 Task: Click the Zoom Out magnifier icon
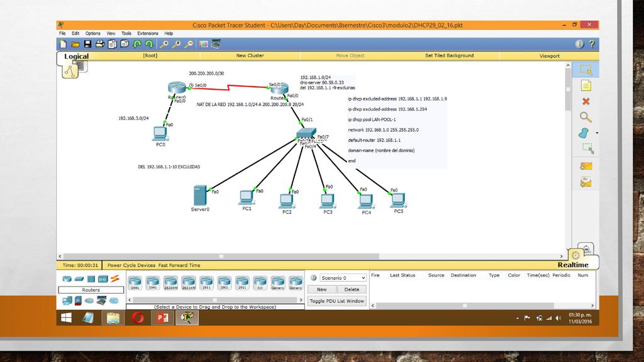pos(189,44)
